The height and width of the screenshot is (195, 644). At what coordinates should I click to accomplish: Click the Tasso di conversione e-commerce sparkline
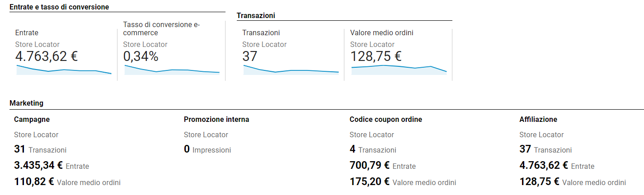pyautogui.click(x=172, y=70)
